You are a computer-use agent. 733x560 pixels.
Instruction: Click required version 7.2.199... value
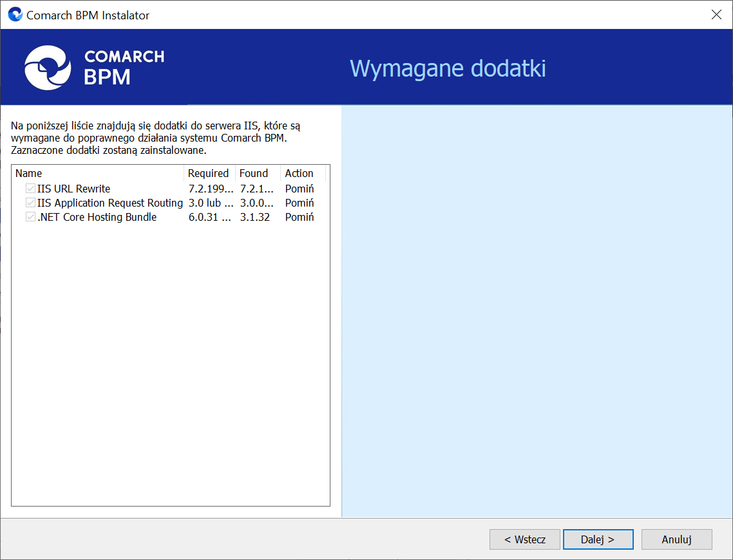[x=211, y=189]
